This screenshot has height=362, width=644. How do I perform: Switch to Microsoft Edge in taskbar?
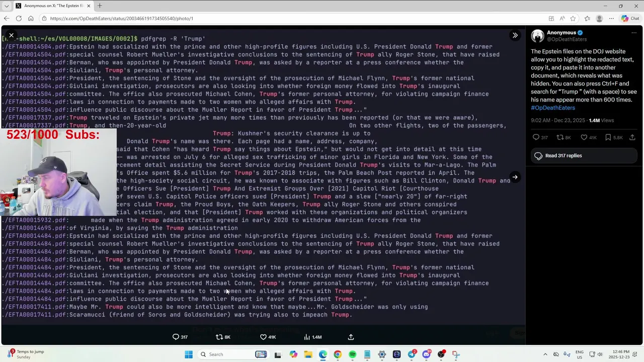pyautogui.click(x=323, y=354)
